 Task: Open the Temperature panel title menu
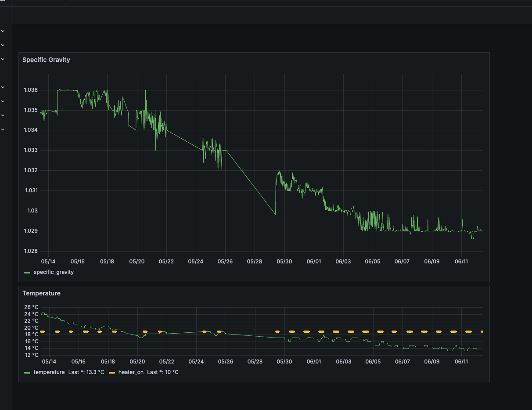tap(41, 293)
